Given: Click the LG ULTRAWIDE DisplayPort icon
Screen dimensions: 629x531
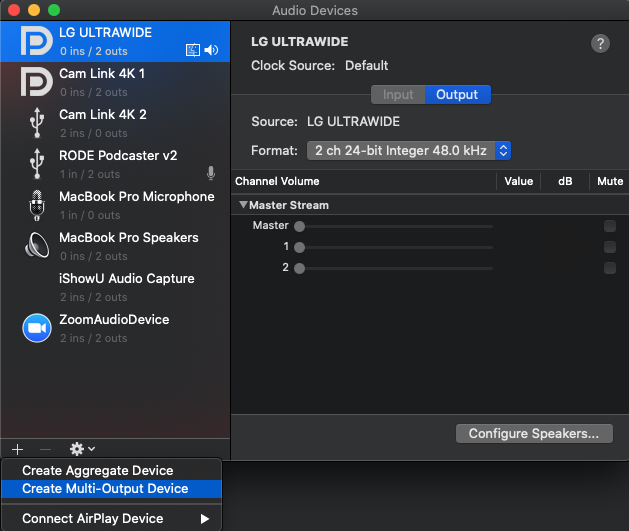Looking at the screenshot, I should pos(37,41).
